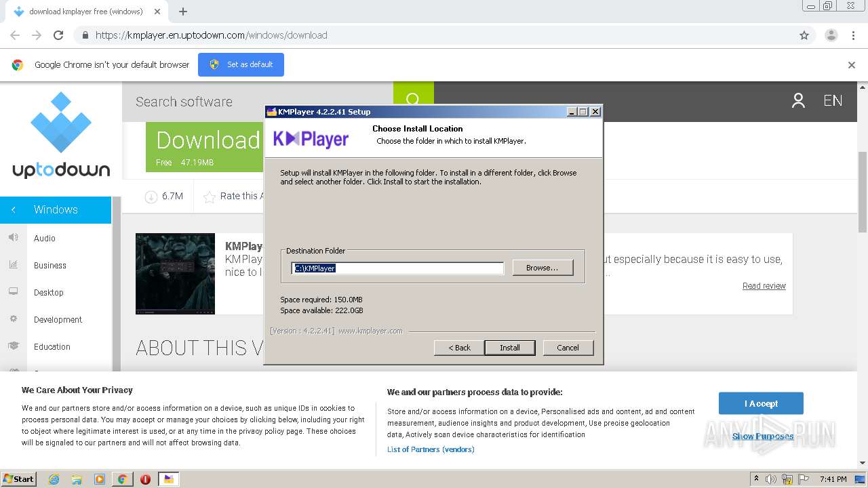Bookmark this page with the star icon
The width and height of the screenshot is (868, 488).
(804, 35)
